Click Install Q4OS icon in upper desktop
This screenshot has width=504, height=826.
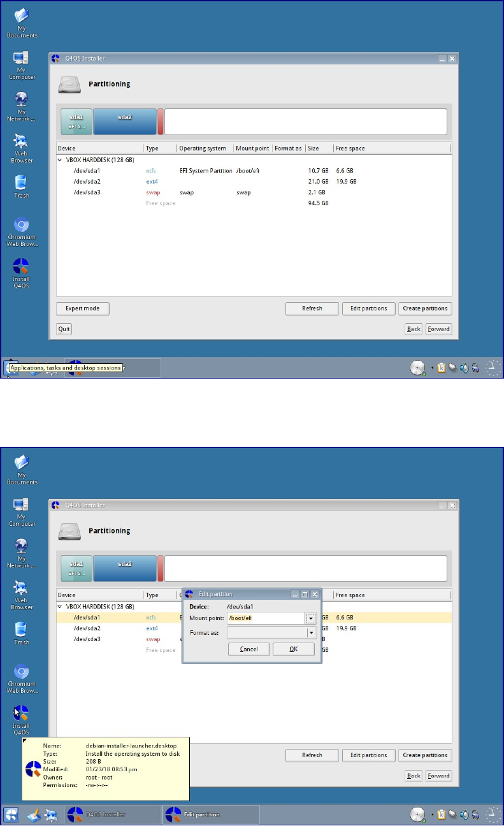point(22,273)
